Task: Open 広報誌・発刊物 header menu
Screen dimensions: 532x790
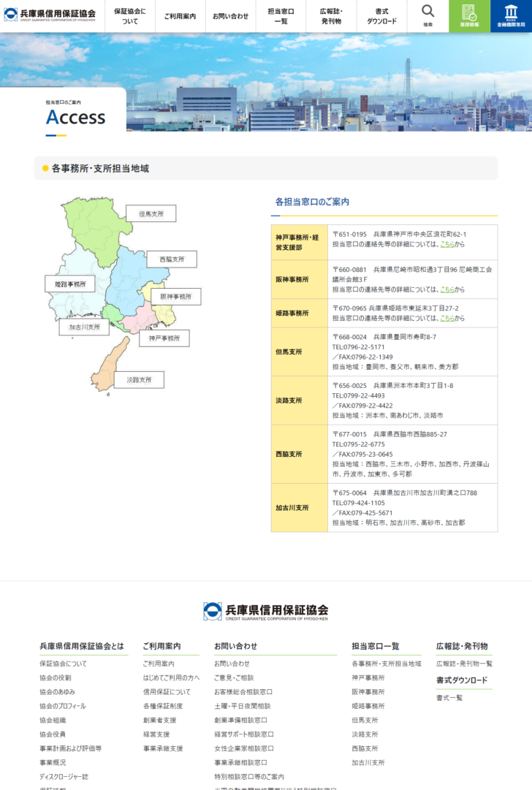Action: pyautogui.click(x=331, y=16)
